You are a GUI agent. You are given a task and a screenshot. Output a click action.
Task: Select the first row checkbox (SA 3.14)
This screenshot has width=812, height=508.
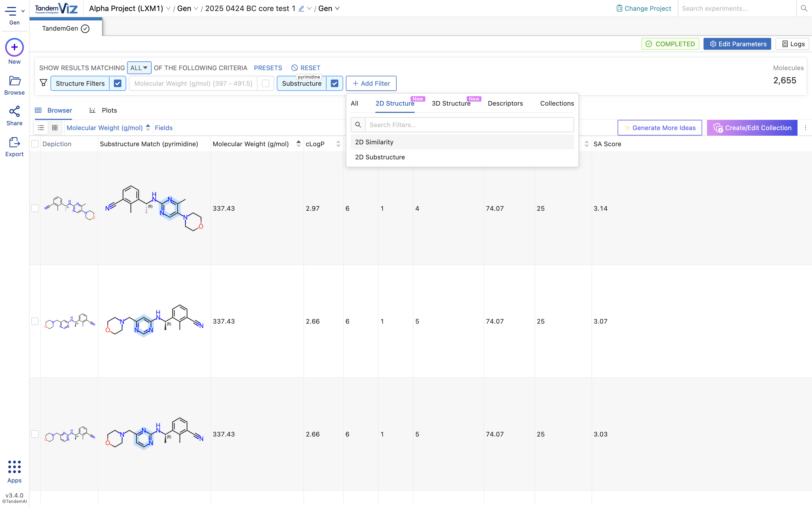point(35,208)
